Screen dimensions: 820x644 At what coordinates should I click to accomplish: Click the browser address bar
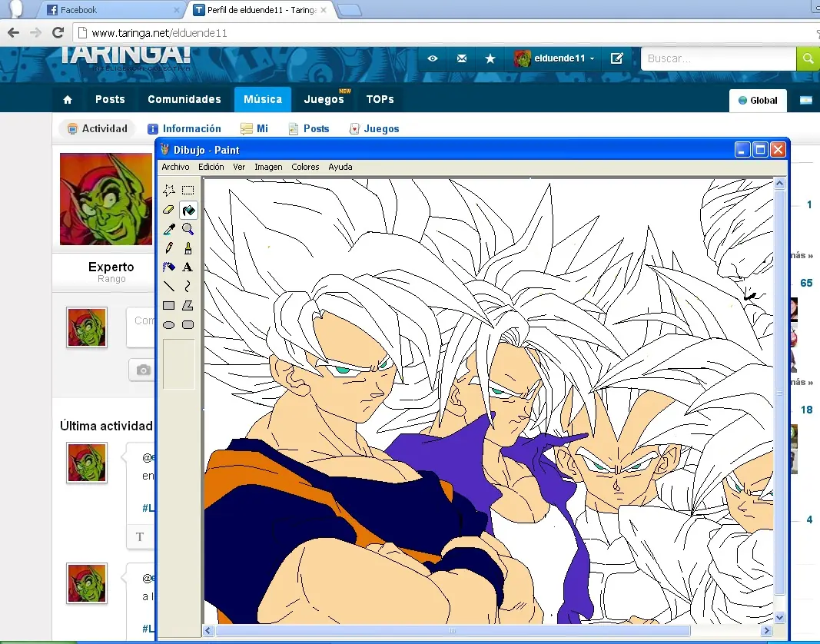coord(444,33)
